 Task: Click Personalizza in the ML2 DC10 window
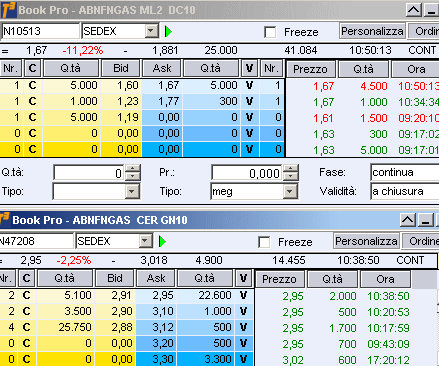[372, 31]
